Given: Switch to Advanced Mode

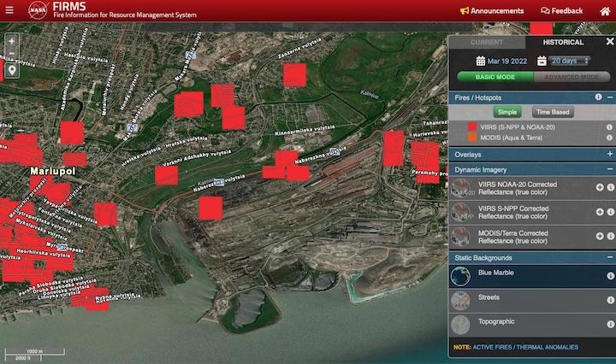Looking at the screenshot, I should (572, 77).
